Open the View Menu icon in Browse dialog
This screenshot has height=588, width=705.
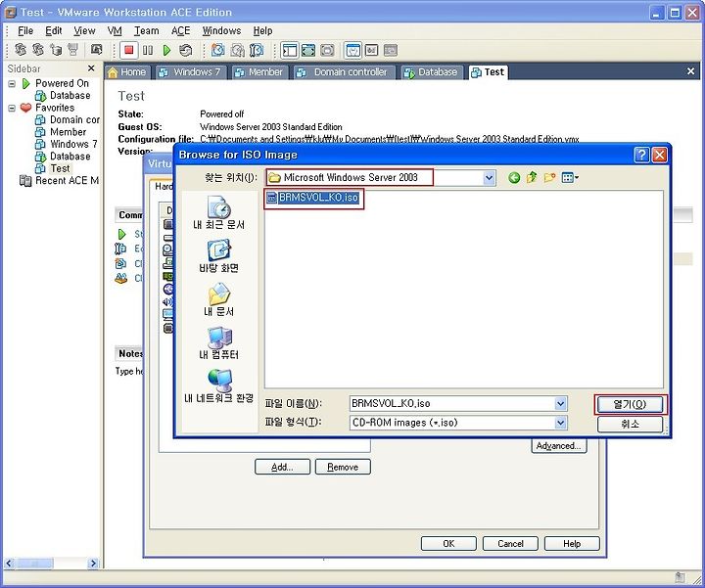point(570,178)
